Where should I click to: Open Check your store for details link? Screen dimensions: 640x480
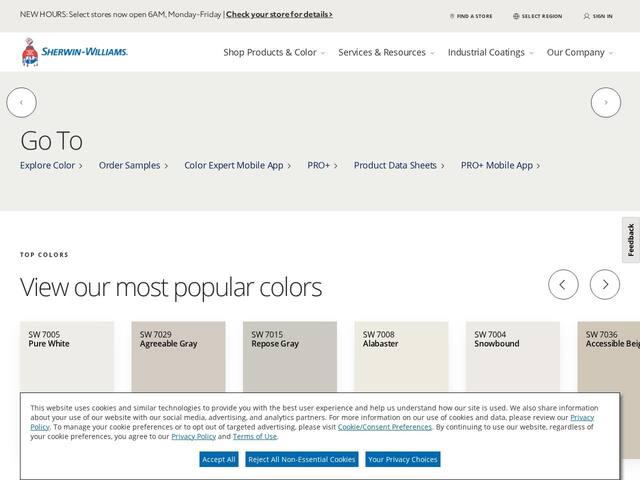[x=279, y=14]
